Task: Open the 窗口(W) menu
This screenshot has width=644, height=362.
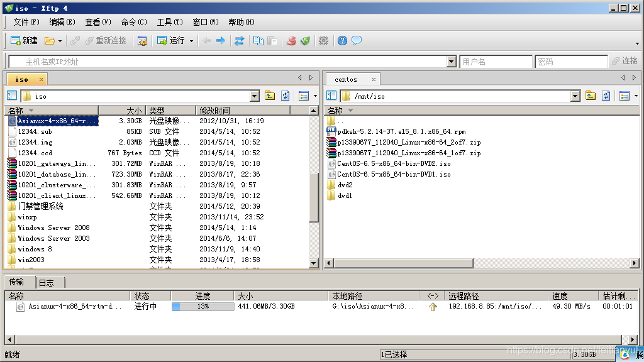Action: pyautogui.click(x=206, y=22)
